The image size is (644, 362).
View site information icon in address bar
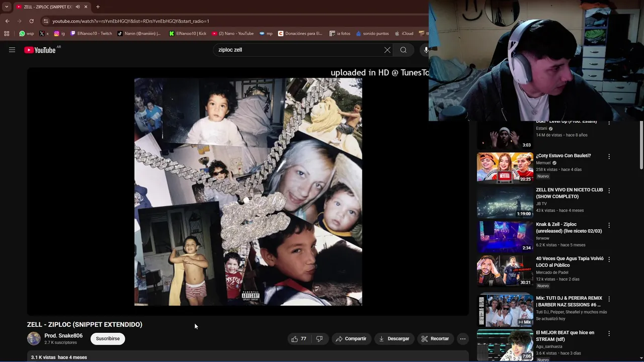coord(46,21)
